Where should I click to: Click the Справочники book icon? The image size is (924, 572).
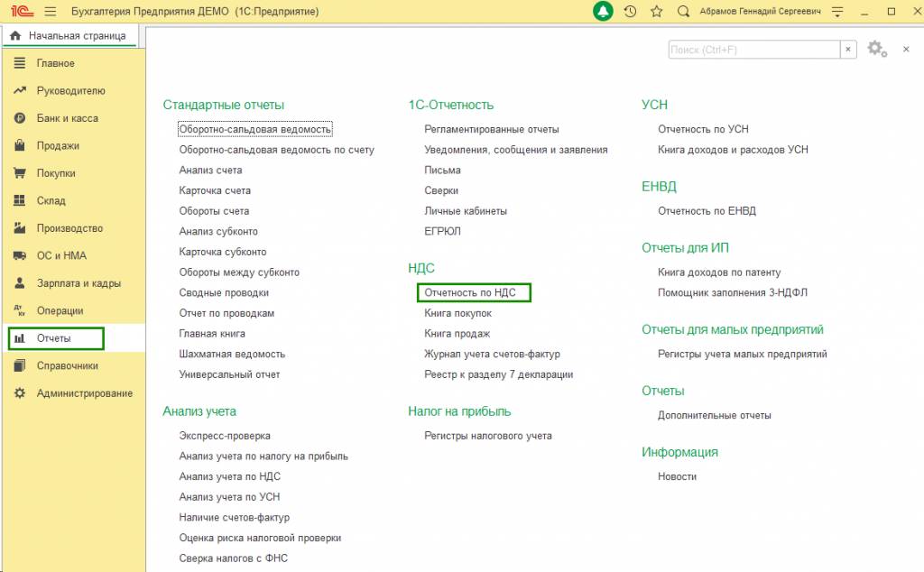click(x=20, y=365)
